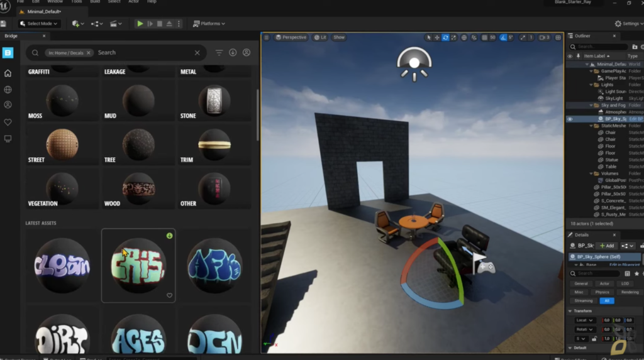This screenshot has height=360, width=644.
Task: Collapse the StaticMeshes folder in Outliner
Action: point(591,126)
